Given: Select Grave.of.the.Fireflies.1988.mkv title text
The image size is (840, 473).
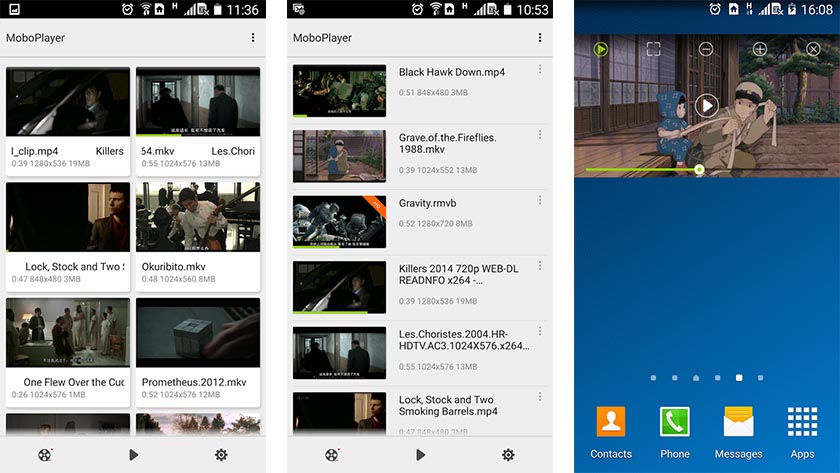Looking at the screenshot, I should pyautogui.click(x=447, y=143).
